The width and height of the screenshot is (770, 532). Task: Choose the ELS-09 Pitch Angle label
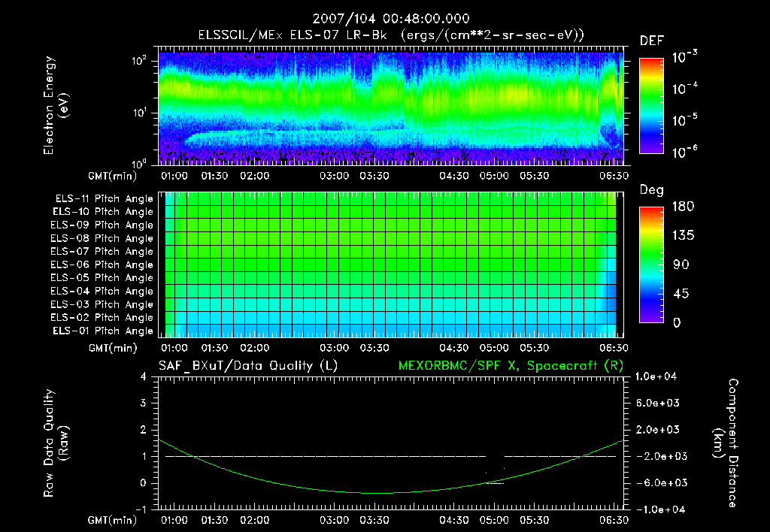(x=104, y=225)
